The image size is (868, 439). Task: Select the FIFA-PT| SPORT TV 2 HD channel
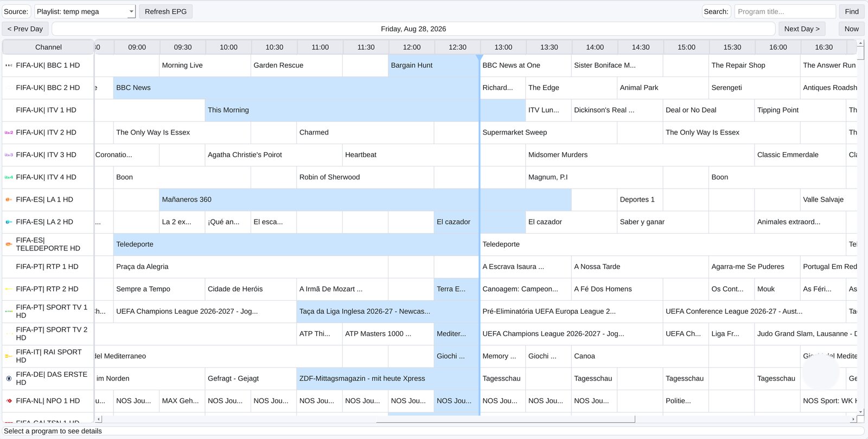(48, 334)
